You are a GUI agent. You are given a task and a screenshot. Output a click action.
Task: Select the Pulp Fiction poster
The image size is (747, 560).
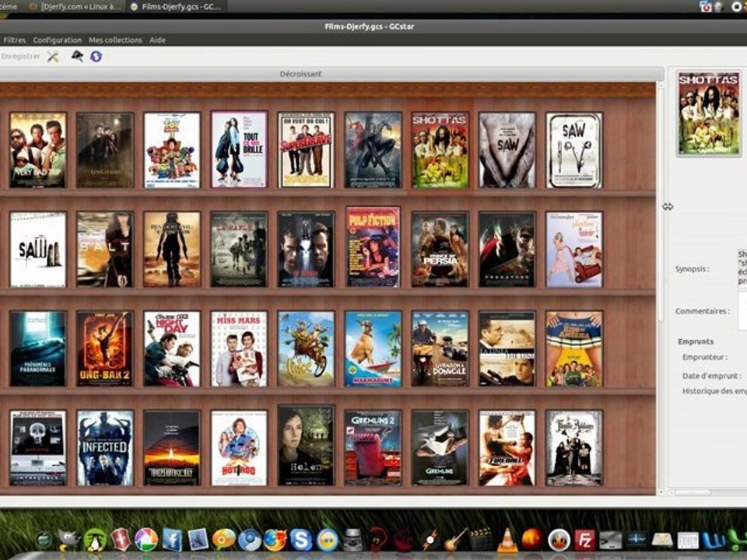click(x=373, y=247)
